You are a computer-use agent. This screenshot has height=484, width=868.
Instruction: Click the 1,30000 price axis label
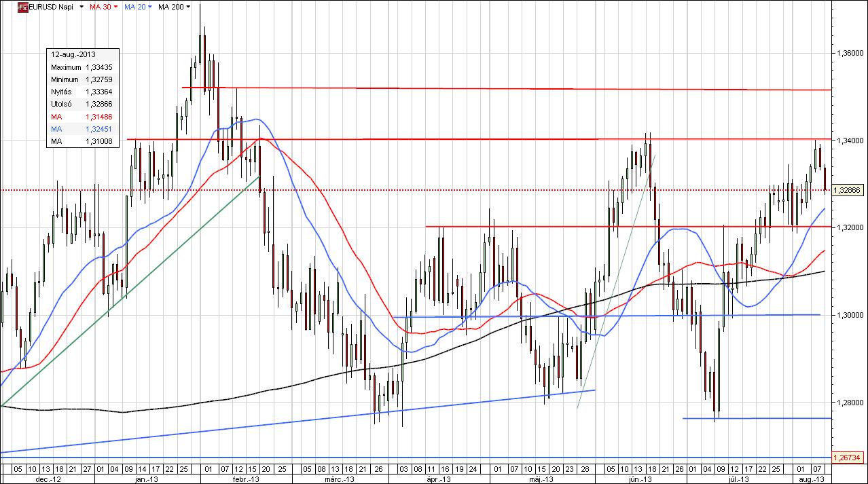tap(851, 315)
